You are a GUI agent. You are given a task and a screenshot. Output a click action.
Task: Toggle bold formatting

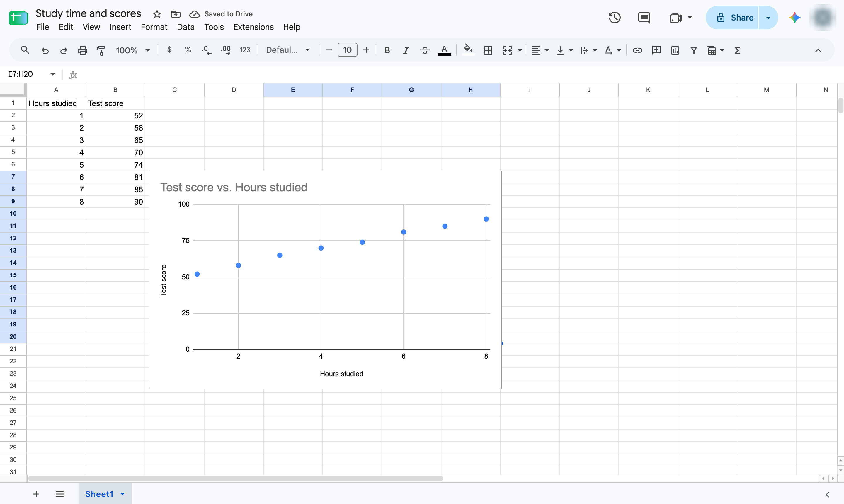[x=387, y=50]
